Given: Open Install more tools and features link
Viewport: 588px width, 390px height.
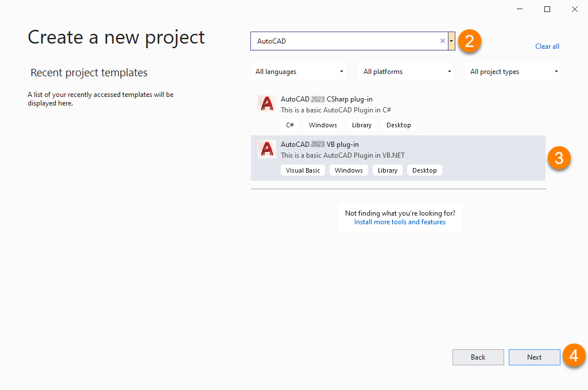Looking at the screenshot, I should (x=400, y=222).
